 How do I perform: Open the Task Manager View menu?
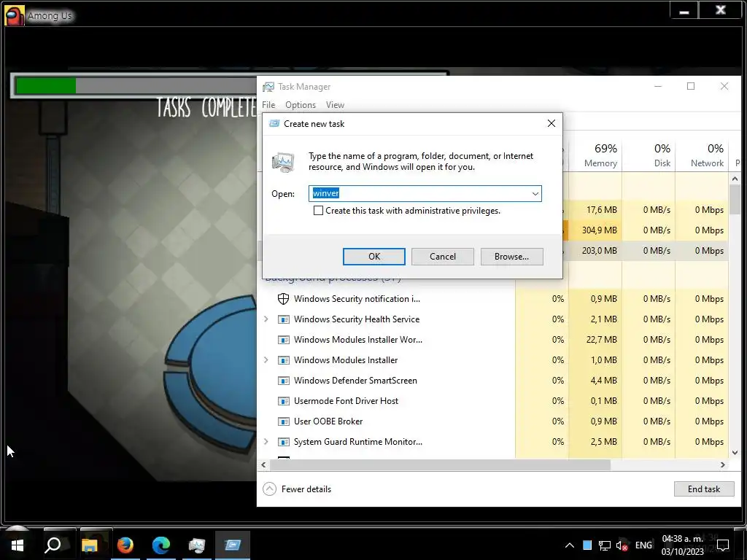[335, 105]
